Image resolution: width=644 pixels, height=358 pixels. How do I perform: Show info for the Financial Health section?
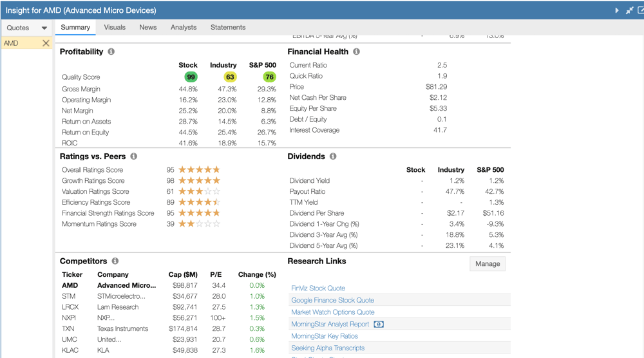(x=357, y=52)
